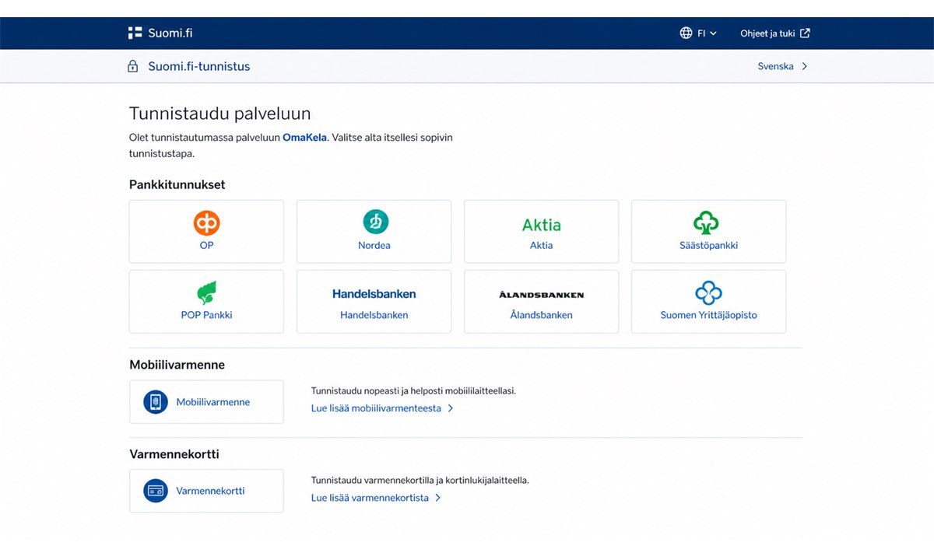Click chevron after Lue lisää mobiilivarmenteesta

[450, 408]
